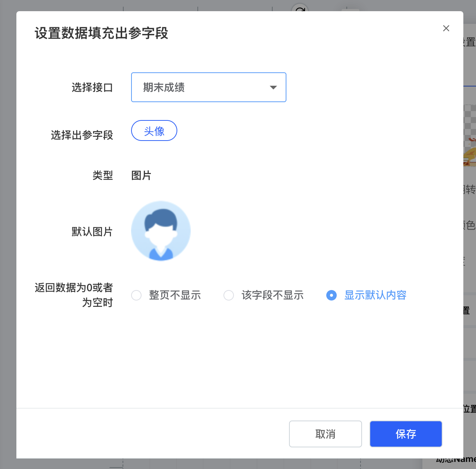Click the 返回数据为0或者为空时 label
Viewport: 476px width, 469px height.
74,295
